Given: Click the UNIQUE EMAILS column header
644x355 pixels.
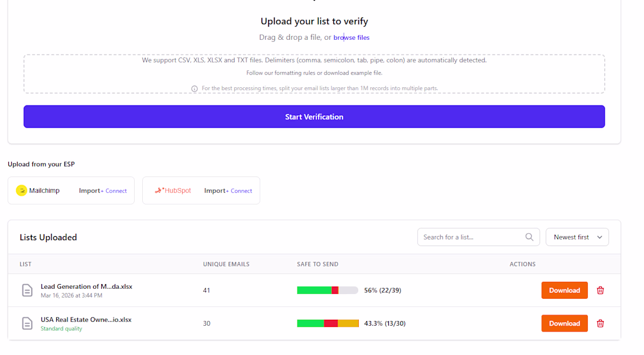Looking at the screenshot, I should [226, 264].
